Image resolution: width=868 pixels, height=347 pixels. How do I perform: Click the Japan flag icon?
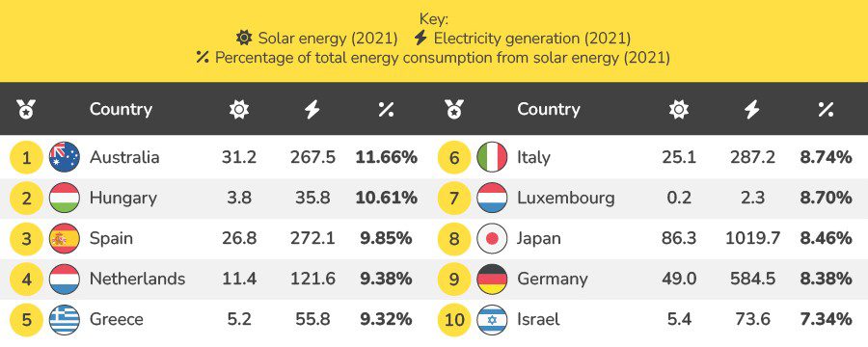pyautogui.click(x=492, y=238)
